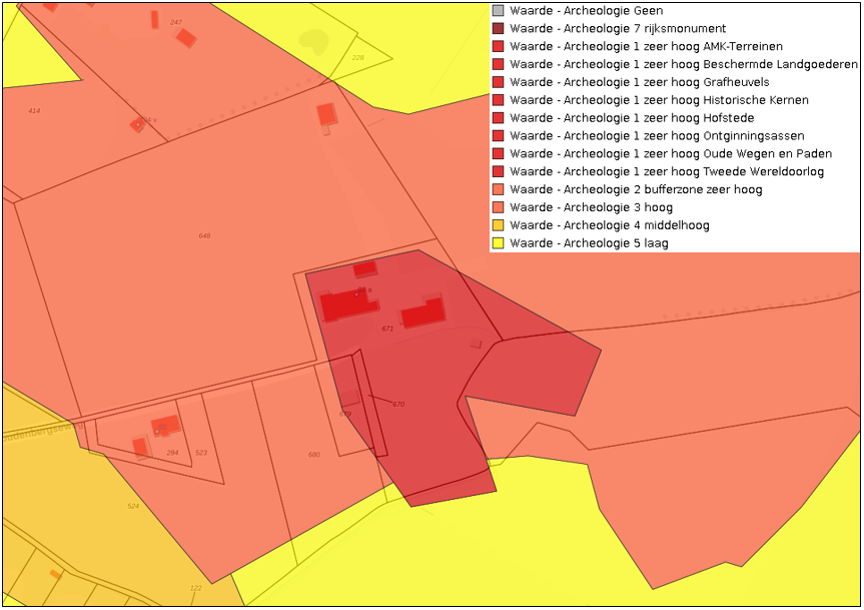This screenshot has width=864, height=610.
Task: Click the bufferzone zeer hoog swatch
Action: [x=498, y=190]
